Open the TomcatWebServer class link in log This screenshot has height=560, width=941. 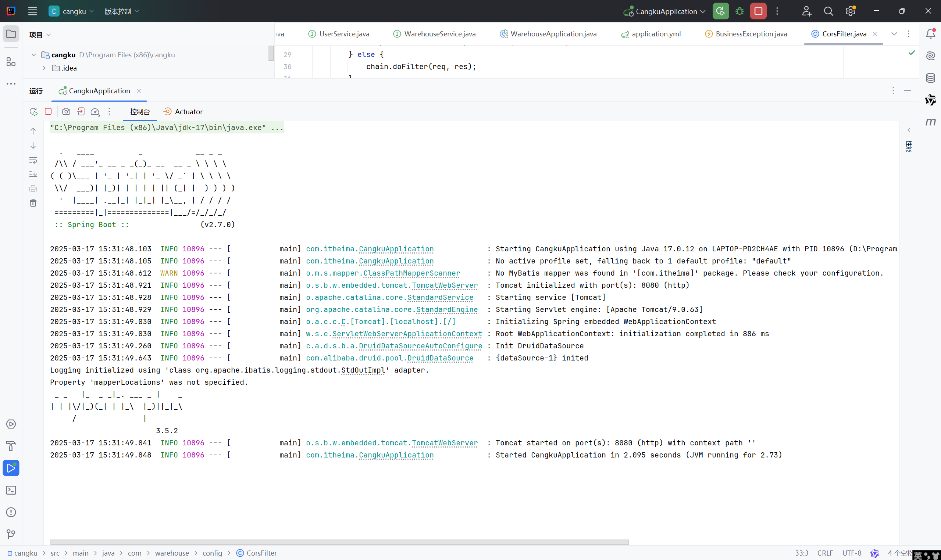tap(445, 285)
